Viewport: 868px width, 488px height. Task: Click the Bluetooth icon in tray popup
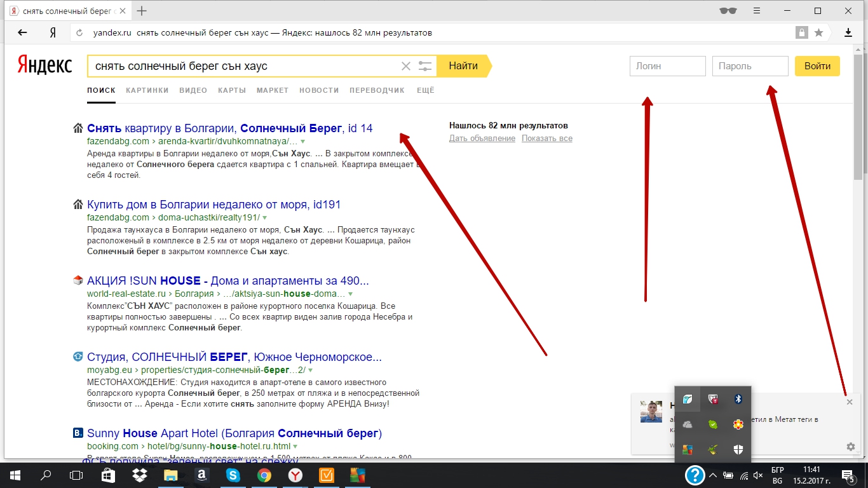(x=738, y=399)
